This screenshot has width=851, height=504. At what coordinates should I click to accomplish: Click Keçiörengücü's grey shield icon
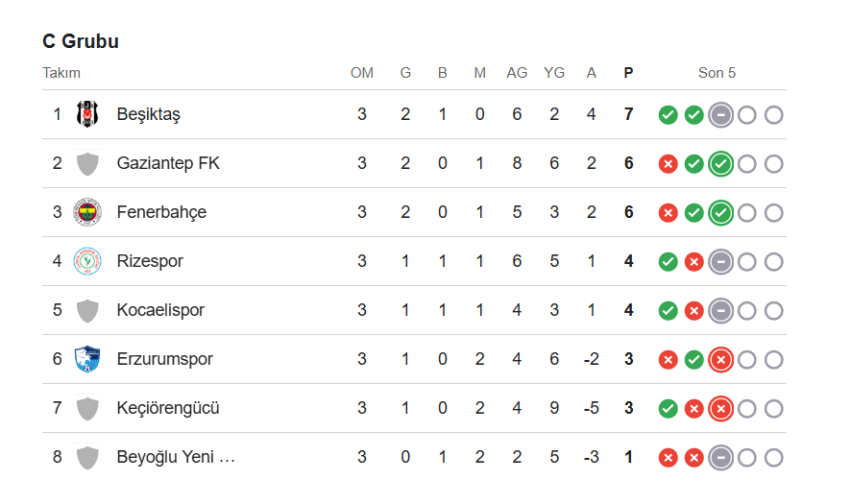[x=87, y=408]
